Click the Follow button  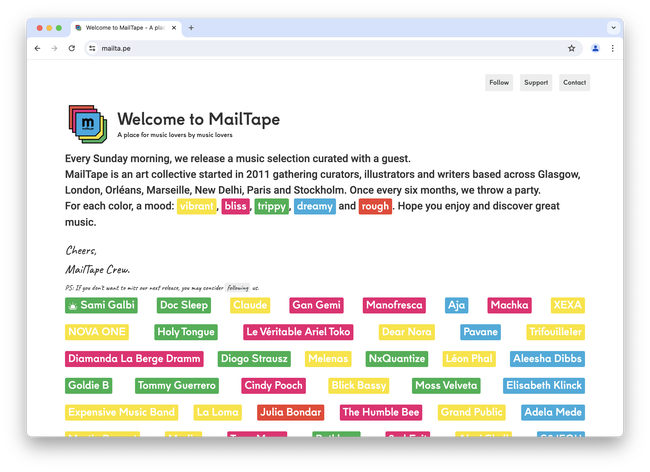499,82
